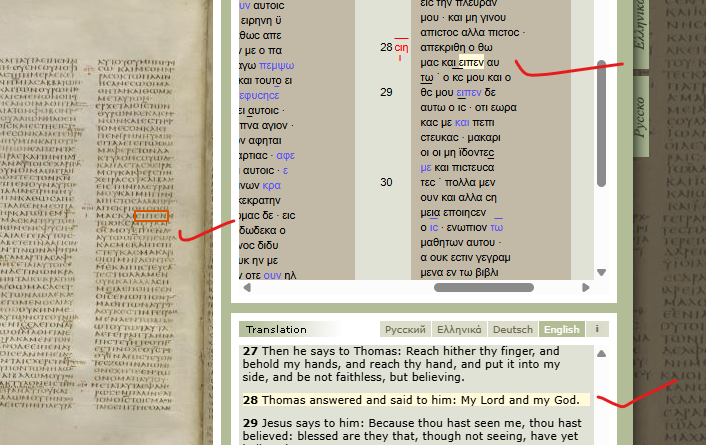The width and height of the screenshot is (706, 445).
Task: Click blue word 'εφυcηcε' in transcription
Action: point(260,95)
